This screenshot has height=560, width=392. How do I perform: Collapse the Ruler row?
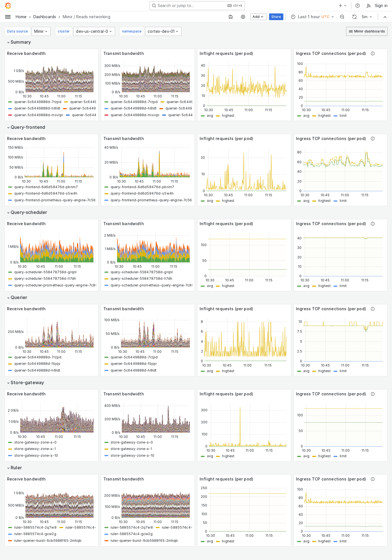(x=15, y=468)
